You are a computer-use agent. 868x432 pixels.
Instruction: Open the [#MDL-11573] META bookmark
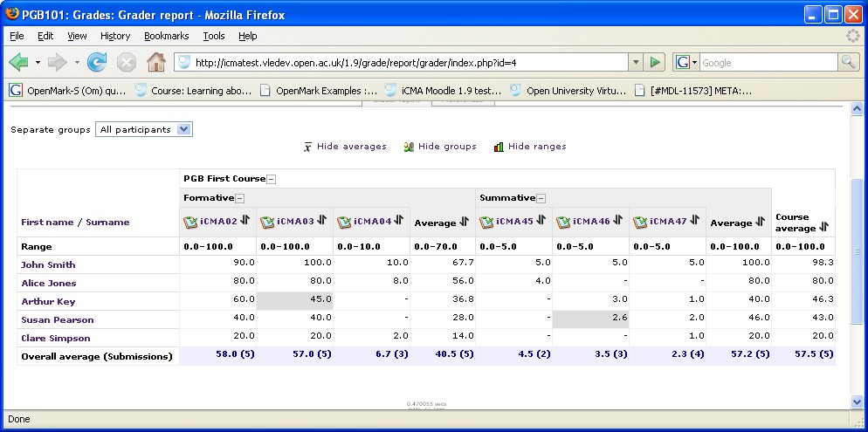[694, 91]
